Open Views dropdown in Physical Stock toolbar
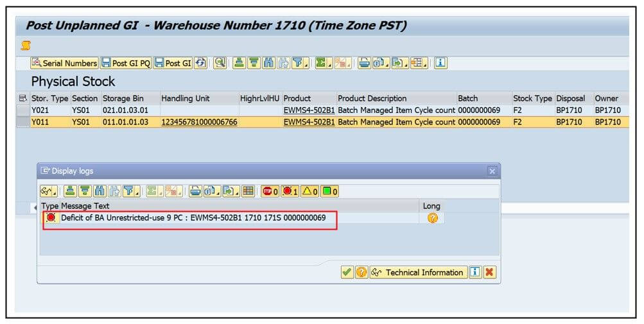This screenshot has height=324, width=644. [x=381, y=63]
